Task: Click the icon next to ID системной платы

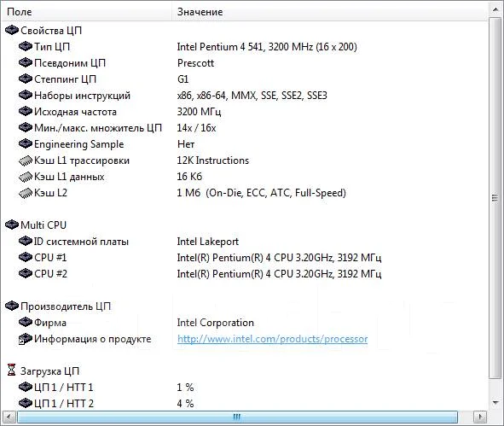Action: tap(26, 241)
